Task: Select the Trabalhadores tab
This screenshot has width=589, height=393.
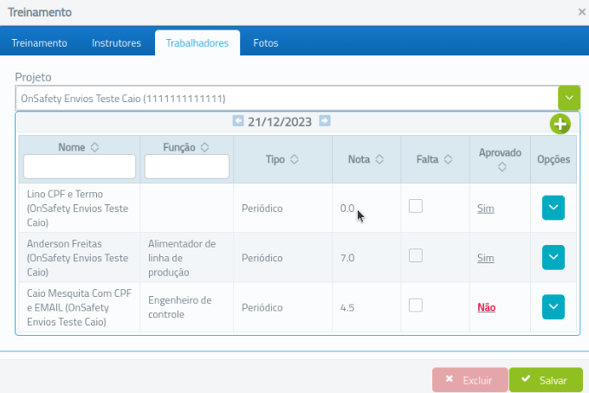Action: (197, 43)
